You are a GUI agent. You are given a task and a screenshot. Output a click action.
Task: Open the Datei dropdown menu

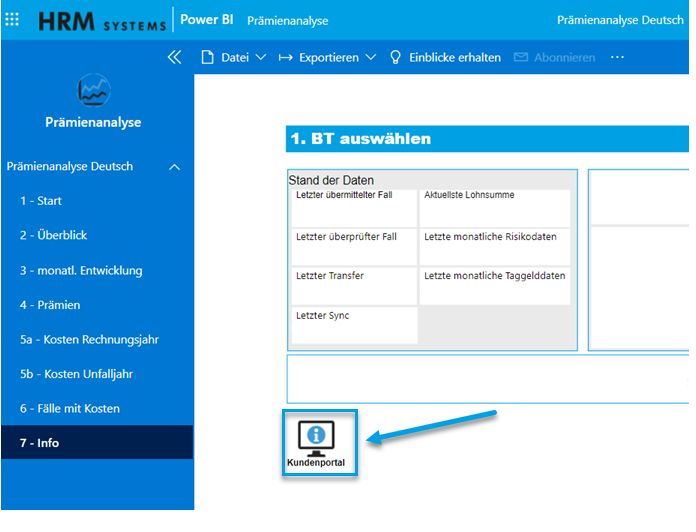pos(234,58)
